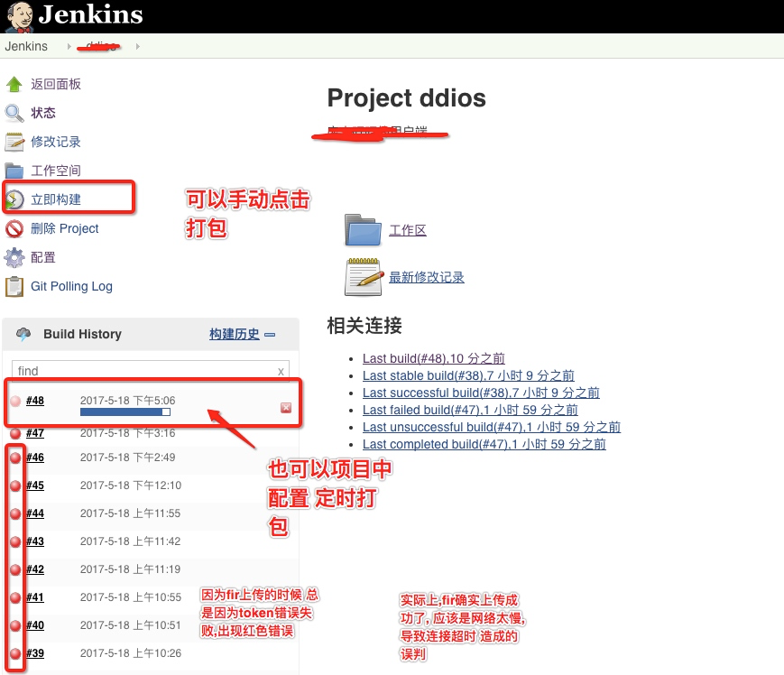
Task: Select 立即构建 to start a build
Action: [56, 199]
